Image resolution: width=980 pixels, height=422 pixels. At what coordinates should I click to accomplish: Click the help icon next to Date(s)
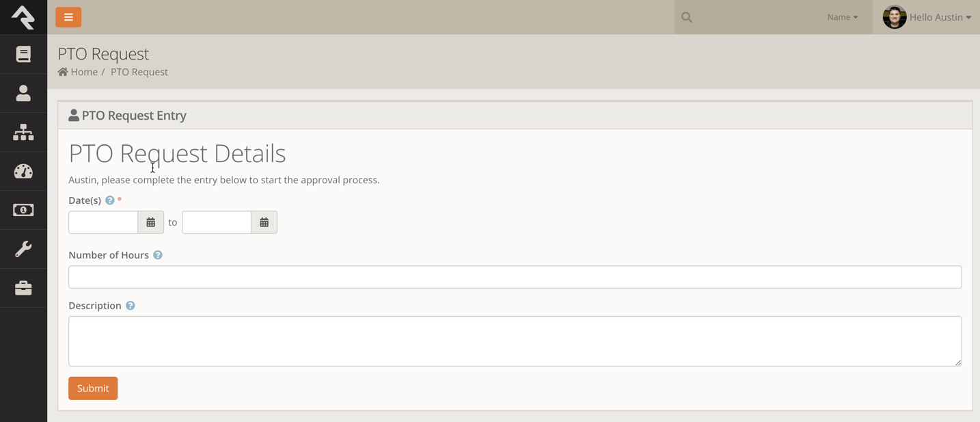(x=110, y=200)
